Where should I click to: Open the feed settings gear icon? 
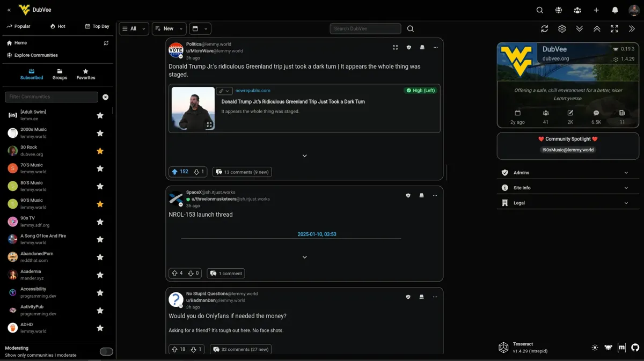coord(562,29)
